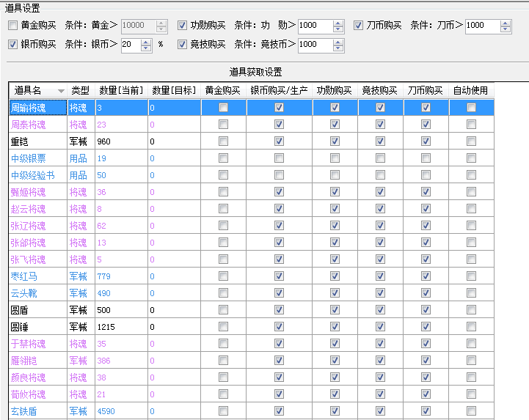Enable 自动使用 for 周瑜将魂
This screenshot has width=529, height=420.
[x=471, y=108]
